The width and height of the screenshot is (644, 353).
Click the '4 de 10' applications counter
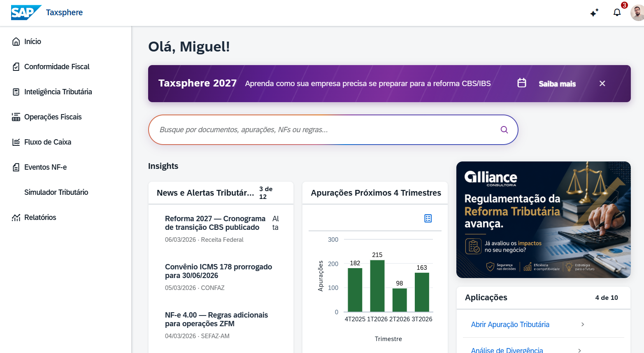tap(607, 297)
